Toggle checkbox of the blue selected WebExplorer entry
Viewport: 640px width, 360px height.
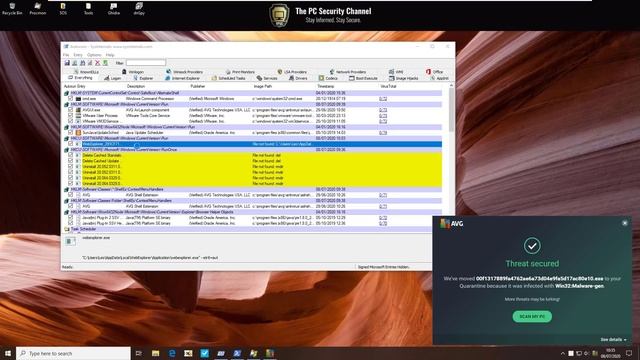[x=71, y=144]
